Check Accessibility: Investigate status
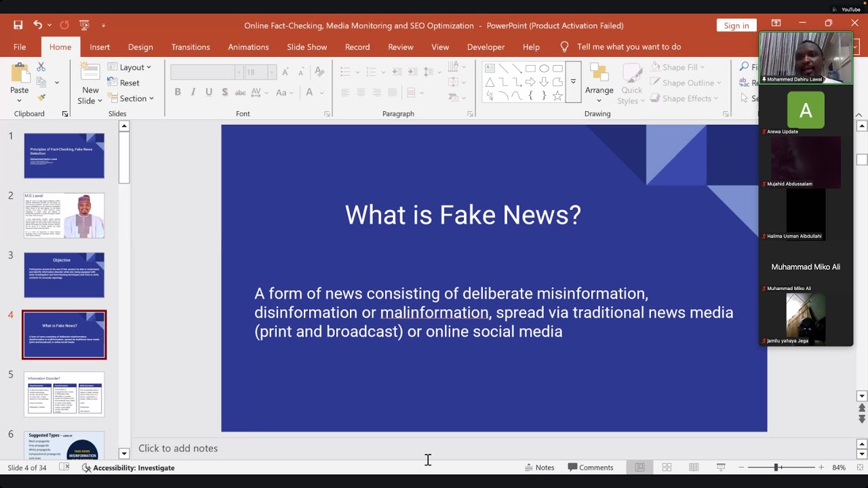 click(x=128, y=468)
